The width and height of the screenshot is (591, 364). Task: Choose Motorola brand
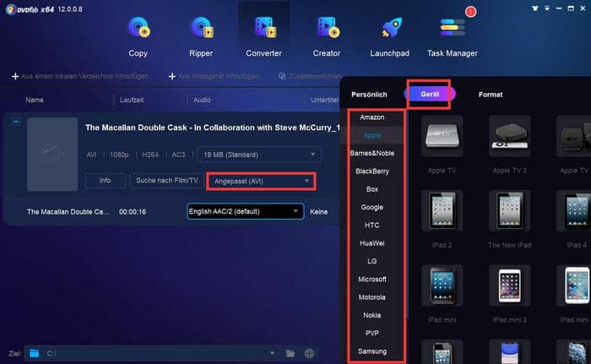(372, 297)
